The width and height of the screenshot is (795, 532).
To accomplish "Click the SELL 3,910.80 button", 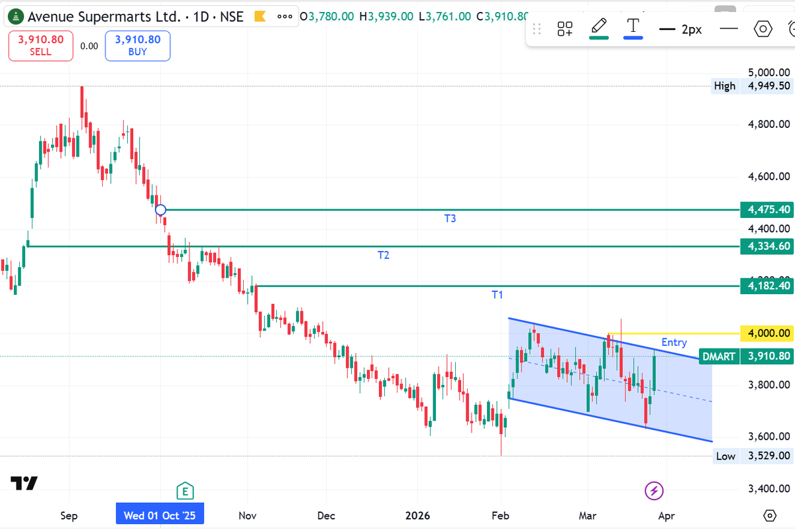I will 40,46.
